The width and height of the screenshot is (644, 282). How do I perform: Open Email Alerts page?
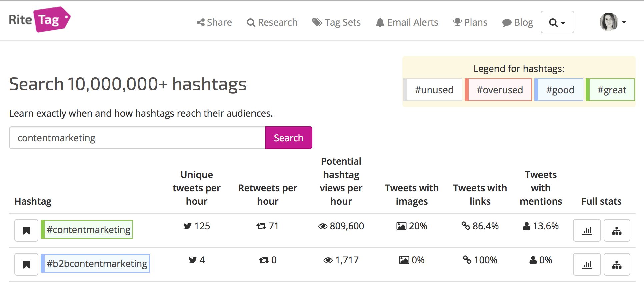tap(407, 22)
